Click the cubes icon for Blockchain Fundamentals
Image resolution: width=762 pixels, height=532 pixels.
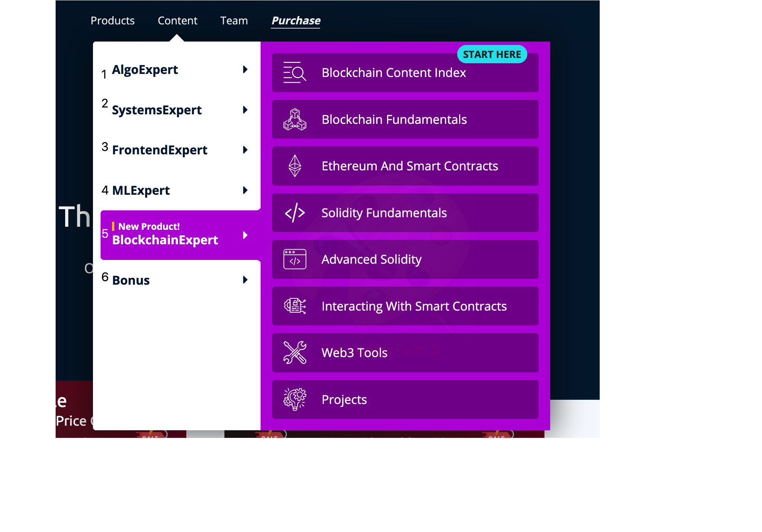295,119
